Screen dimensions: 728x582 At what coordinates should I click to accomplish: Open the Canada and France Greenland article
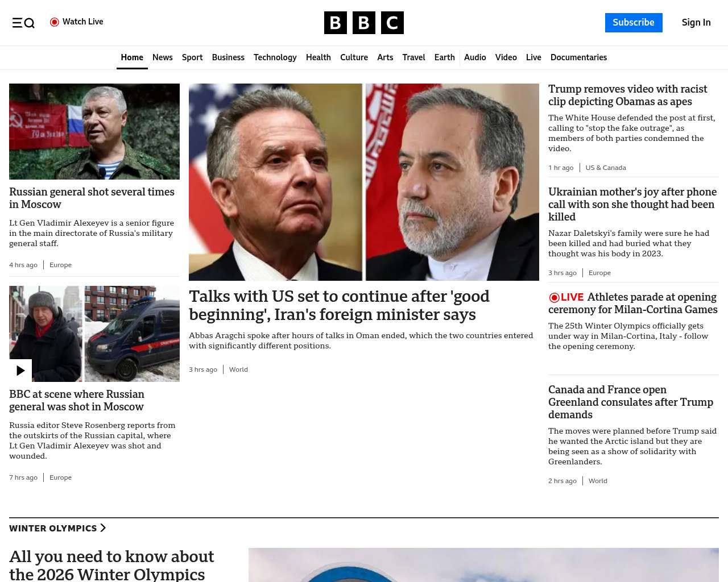tap(631, 402)
